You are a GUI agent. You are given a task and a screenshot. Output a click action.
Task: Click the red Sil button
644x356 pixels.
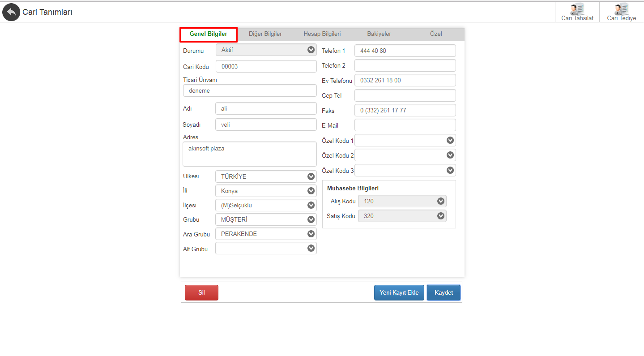point(201,292)
